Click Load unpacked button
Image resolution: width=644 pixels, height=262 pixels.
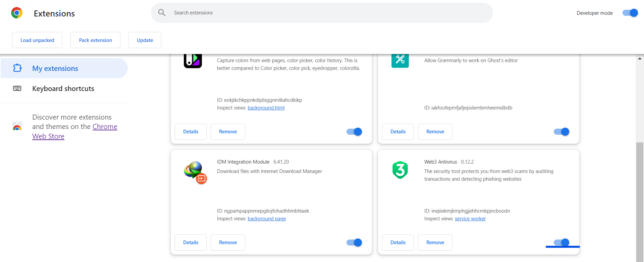click(37, 40)
